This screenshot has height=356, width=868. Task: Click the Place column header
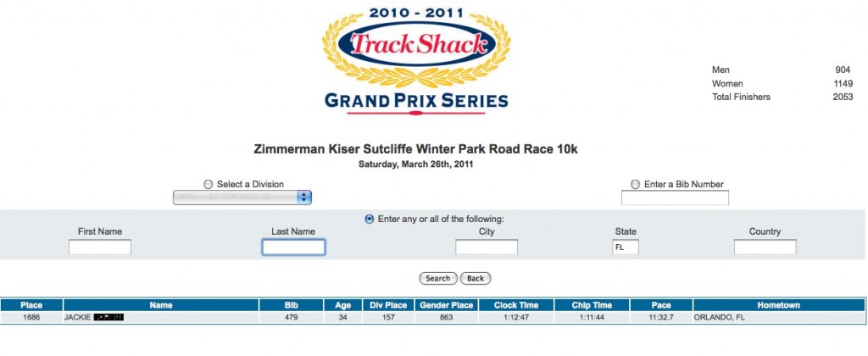(x=31, y=305)
